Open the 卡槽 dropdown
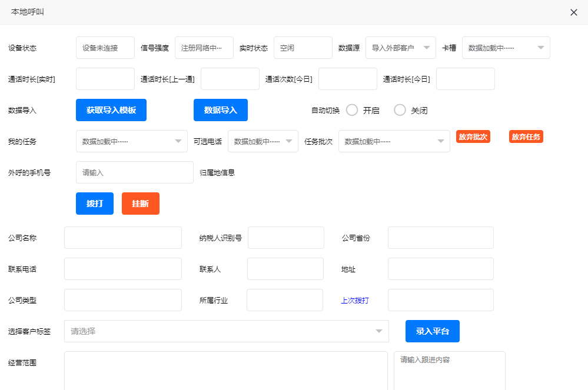The width and height of the screenshot is (588, 390). tap(506, 48)
